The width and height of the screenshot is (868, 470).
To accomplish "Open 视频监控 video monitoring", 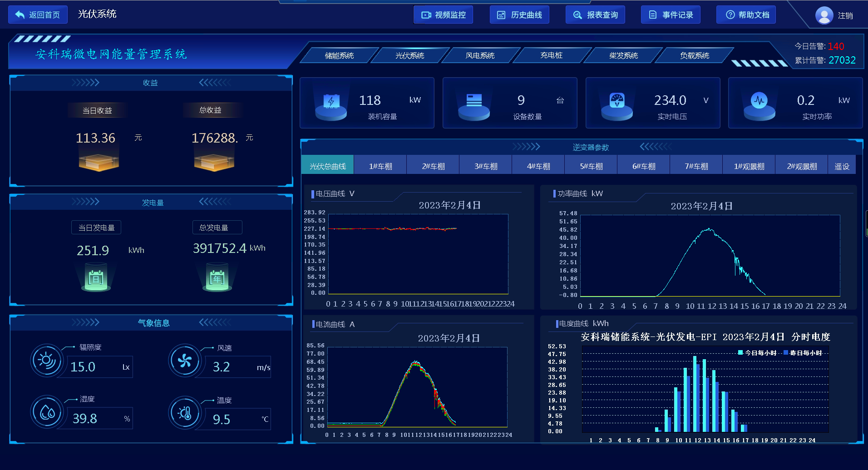I will pyautogui.click(x=443, y=15).
